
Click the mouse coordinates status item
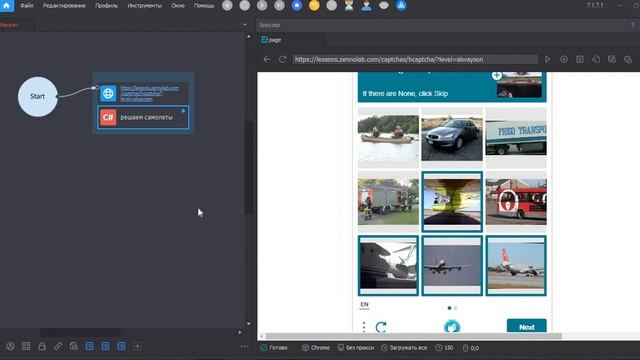point(471,348)
